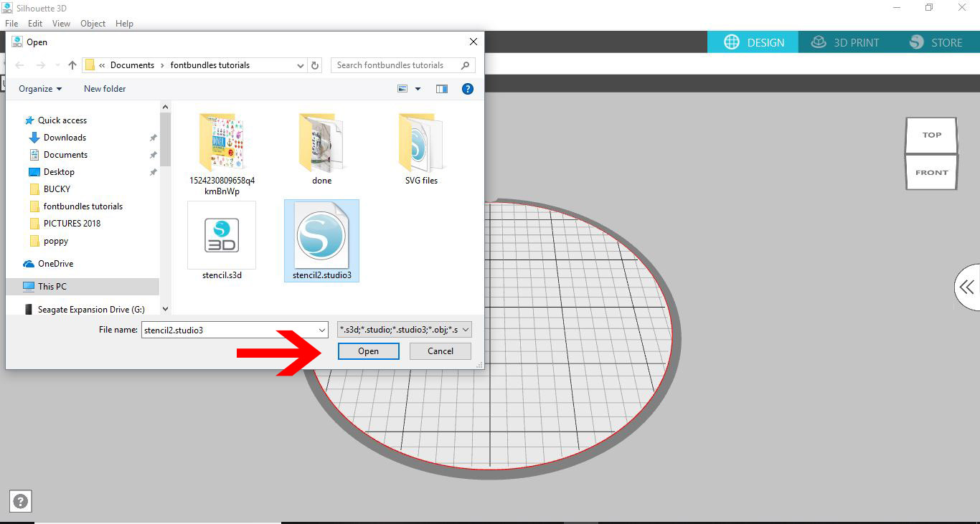980x524 pixels.
Task: Go back using the back arrow
Action: click(x=20, y=65)
